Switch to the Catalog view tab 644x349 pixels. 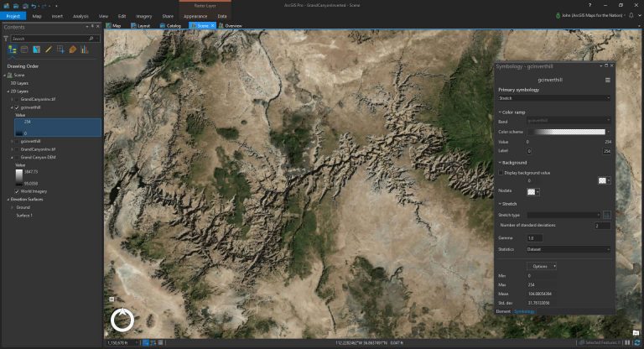(x=170, y=25)
